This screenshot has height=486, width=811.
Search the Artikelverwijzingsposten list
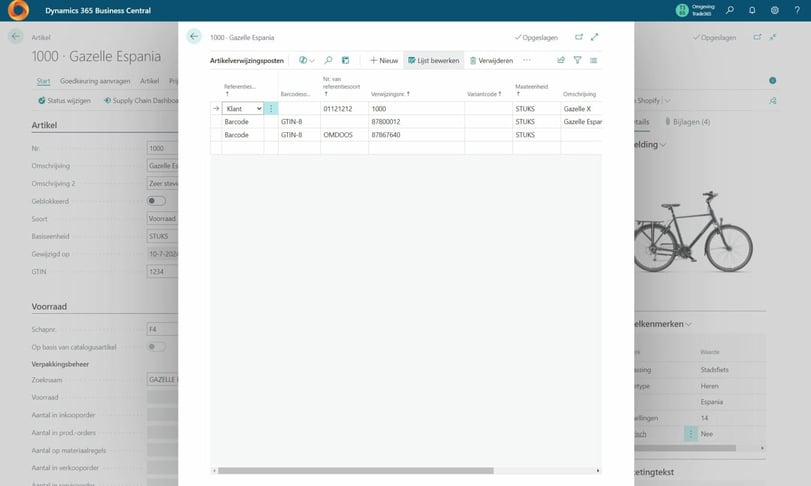tap(328, 60)
